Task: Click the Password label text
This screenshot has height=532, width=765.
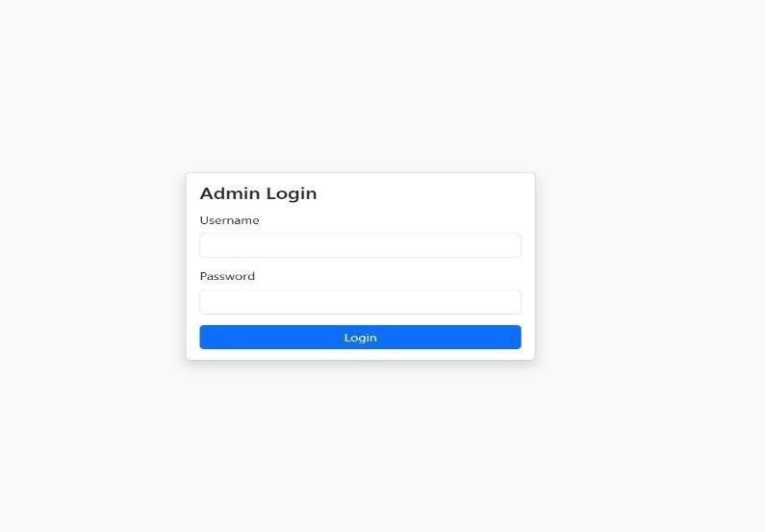Action: pos(227,276)
